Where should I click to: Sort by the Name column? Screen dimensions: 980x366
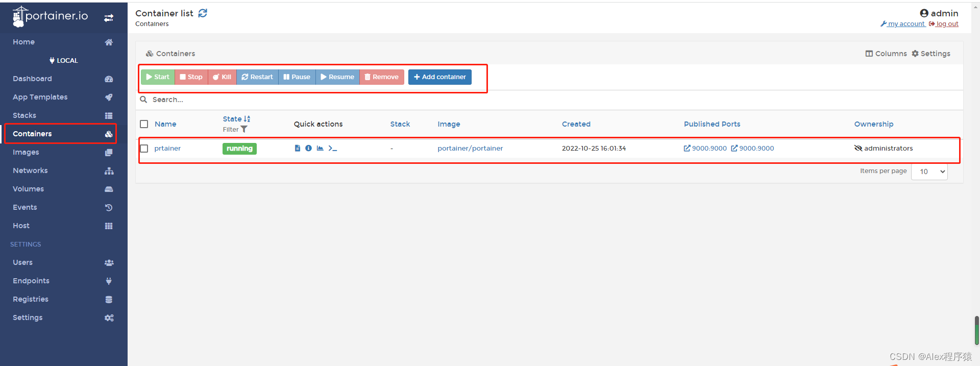coord(165,124)
